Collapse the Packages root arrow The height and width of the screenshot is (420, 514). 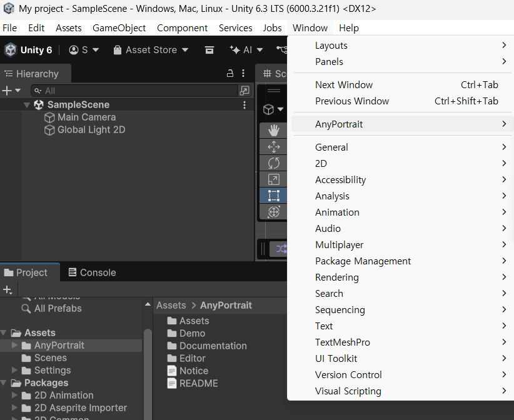pyautogui.click(x=4, y=382)
